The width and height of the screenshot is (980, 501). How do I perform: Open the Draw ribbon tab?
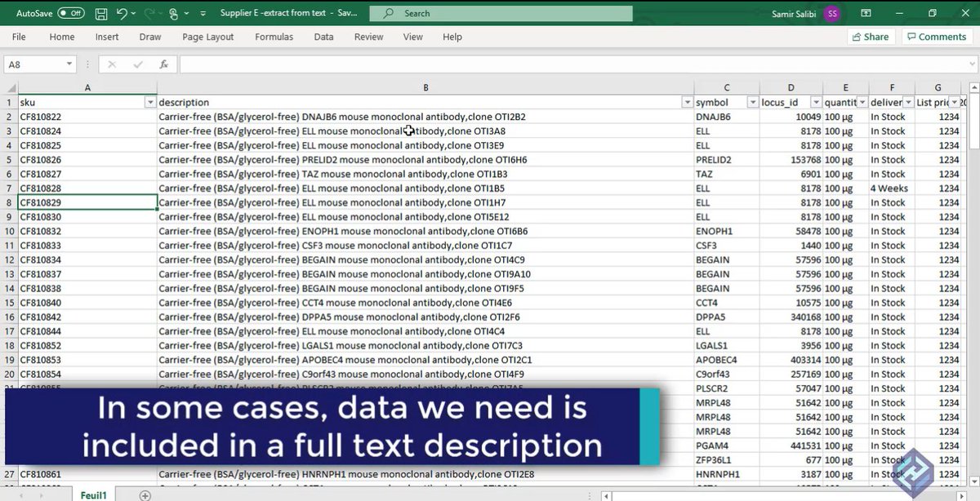tap(150, 37)
